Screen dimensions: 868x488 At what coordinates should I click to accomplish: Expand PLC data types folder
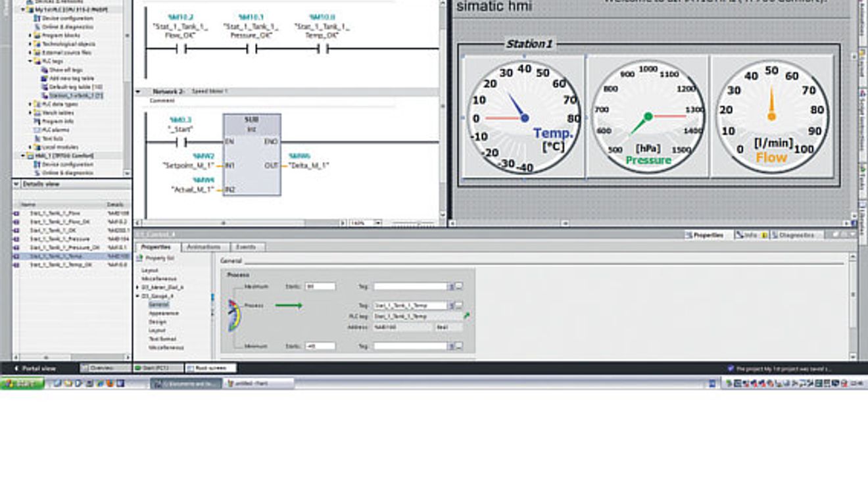point(30,104)
